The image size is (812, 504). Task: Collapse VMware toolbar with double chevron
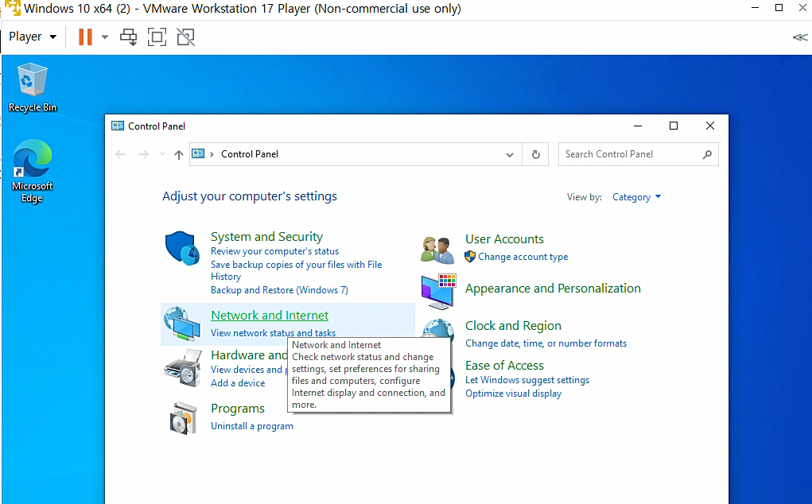[799, 37]
